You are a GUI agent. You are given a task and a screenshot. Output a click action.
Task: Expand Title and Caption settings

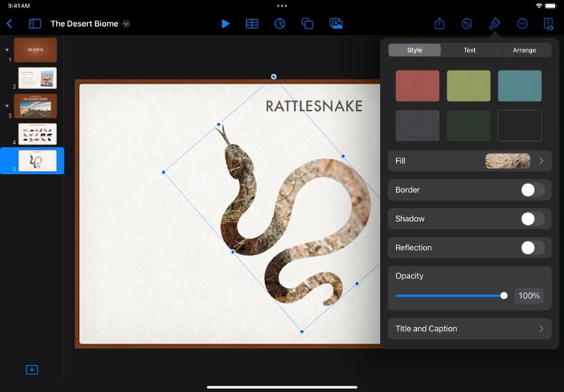pyautogui.click(x=470, y=329)
